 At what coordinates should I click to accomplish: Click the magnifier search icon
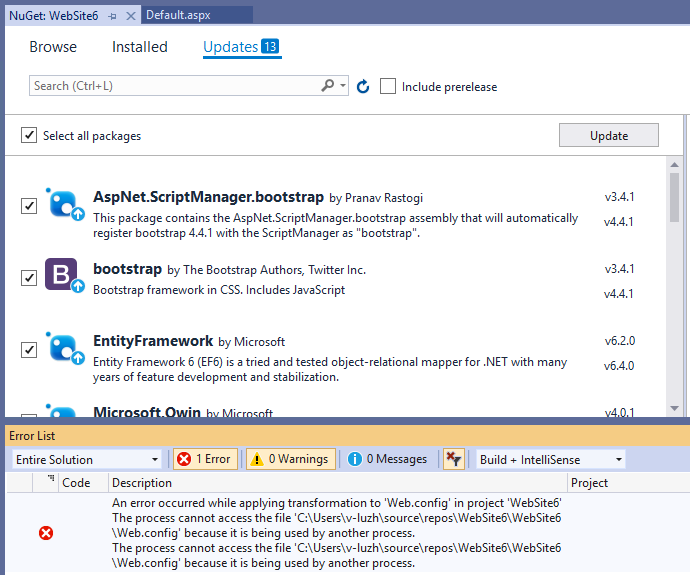(328, 85)
